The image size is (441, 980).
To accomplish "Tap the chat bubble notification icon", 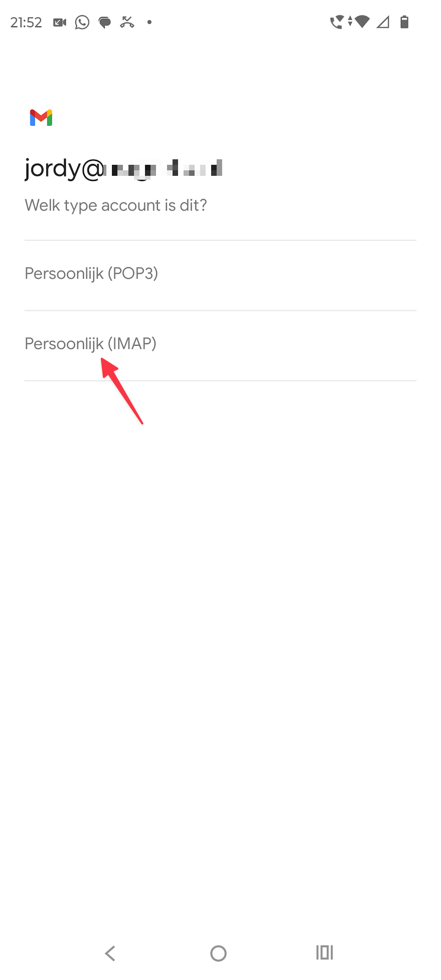I will [x=105, y=23].
